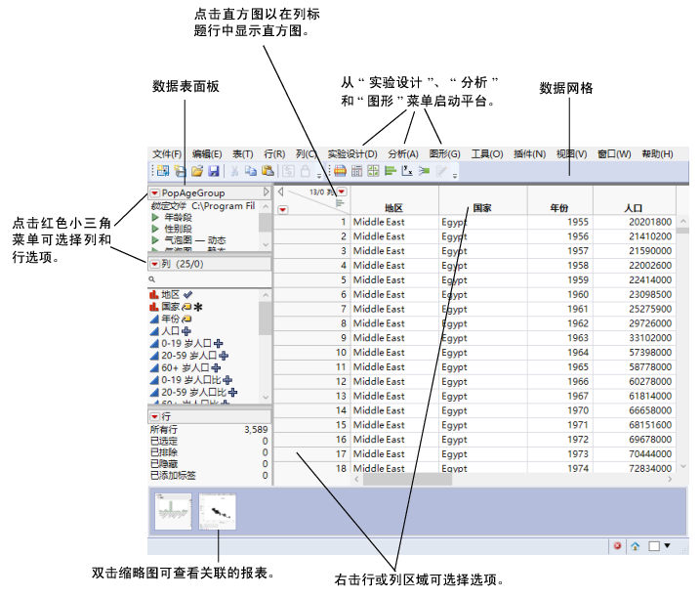Click the data grid horizontal scrollbar thumb
700x597 pixels.
(407, 479)
